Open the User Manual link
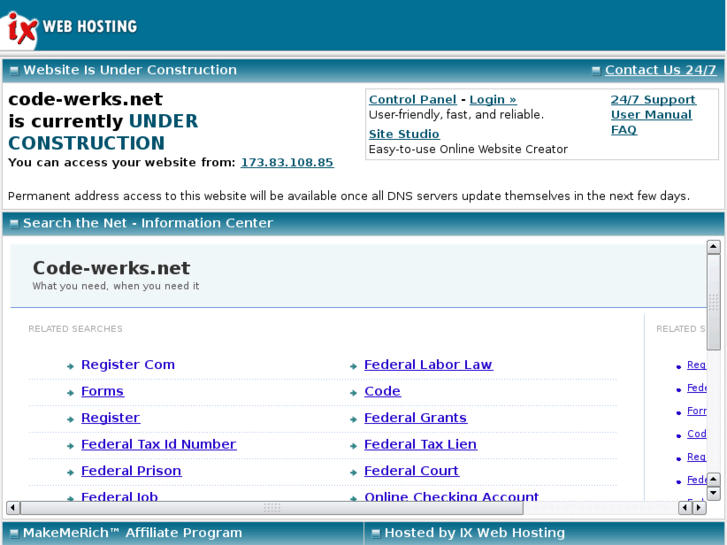The height and width of the screenshot is (545, 727). point(651,115)
